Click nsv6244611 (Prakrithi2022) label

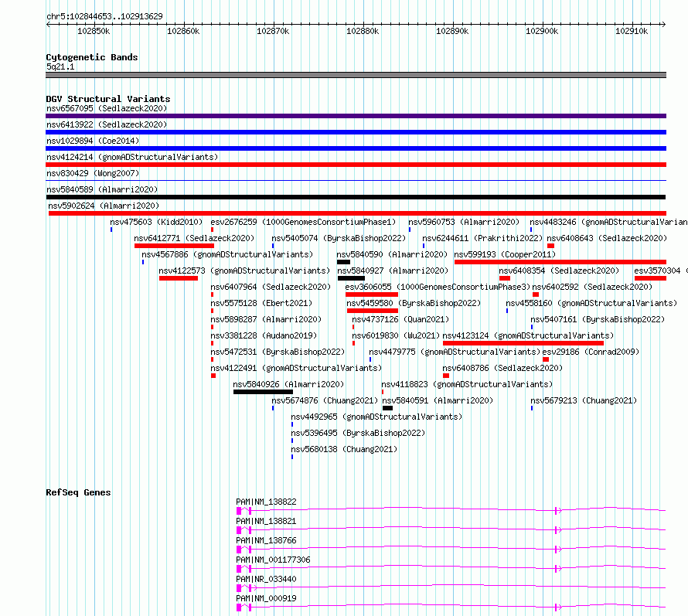pyautogui.click(x=482, y=238)
